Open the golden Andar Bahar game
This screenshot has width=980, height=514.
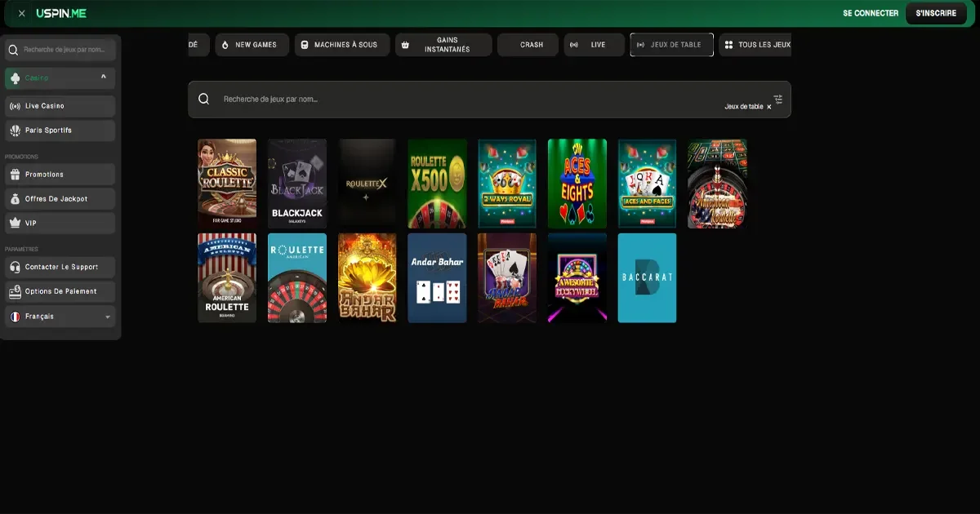(x=367, y=278)
